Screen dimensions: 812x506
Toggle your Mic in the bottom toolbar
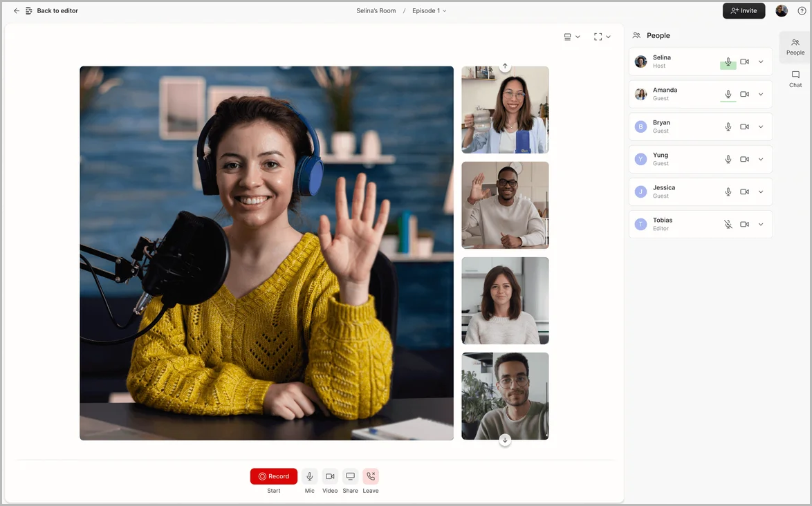(x=309, y=476)
